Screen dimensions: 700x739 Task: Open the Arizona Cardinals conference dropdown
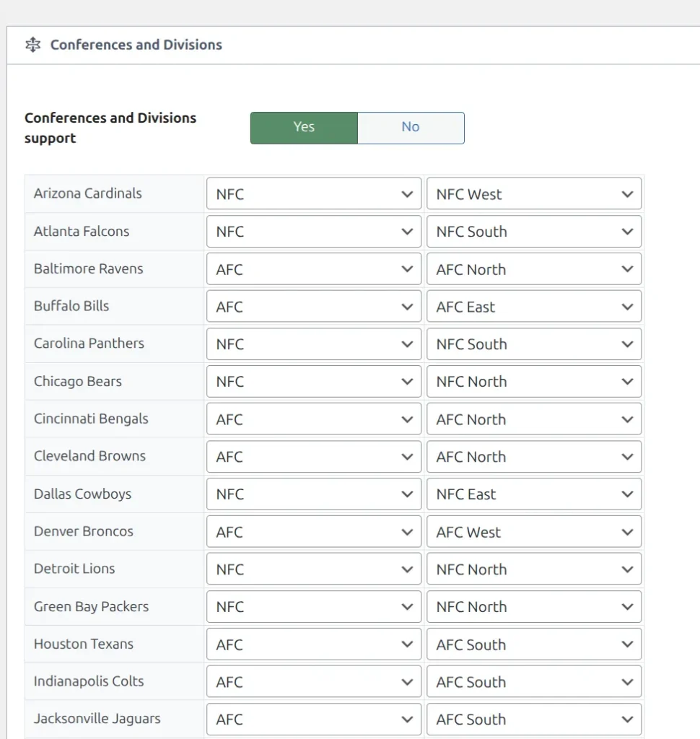(313, 193)
